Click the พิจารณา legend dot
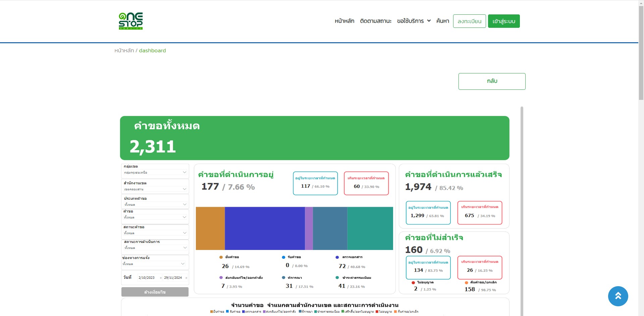The width and height of the screenshot is (644, 316). (x=283, y=278)
